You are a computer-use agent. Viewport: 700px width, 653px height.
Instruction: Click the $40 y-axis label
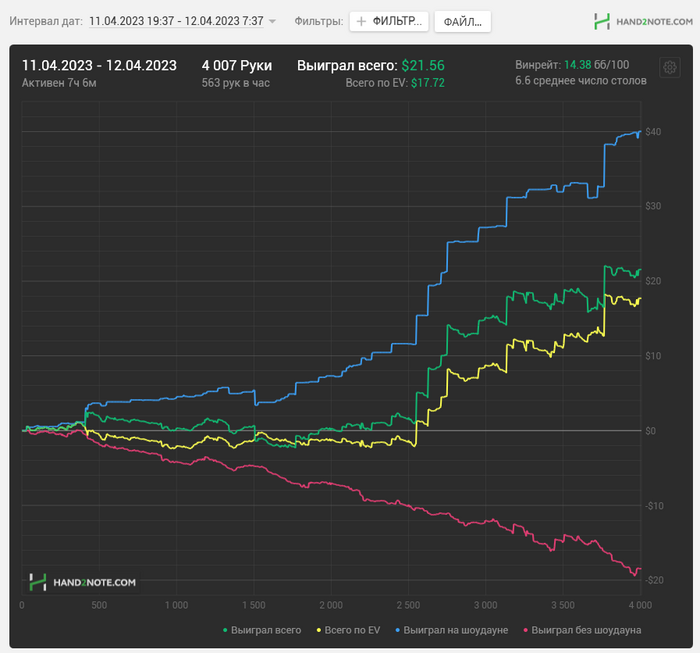[653, 132]
